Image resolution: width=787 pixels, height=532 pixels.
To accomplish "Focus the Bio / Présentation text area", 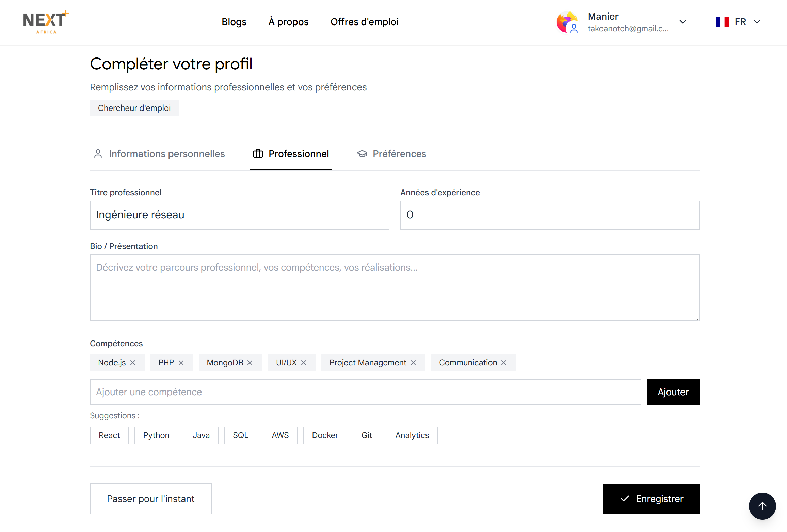I will tap(395, 288).
